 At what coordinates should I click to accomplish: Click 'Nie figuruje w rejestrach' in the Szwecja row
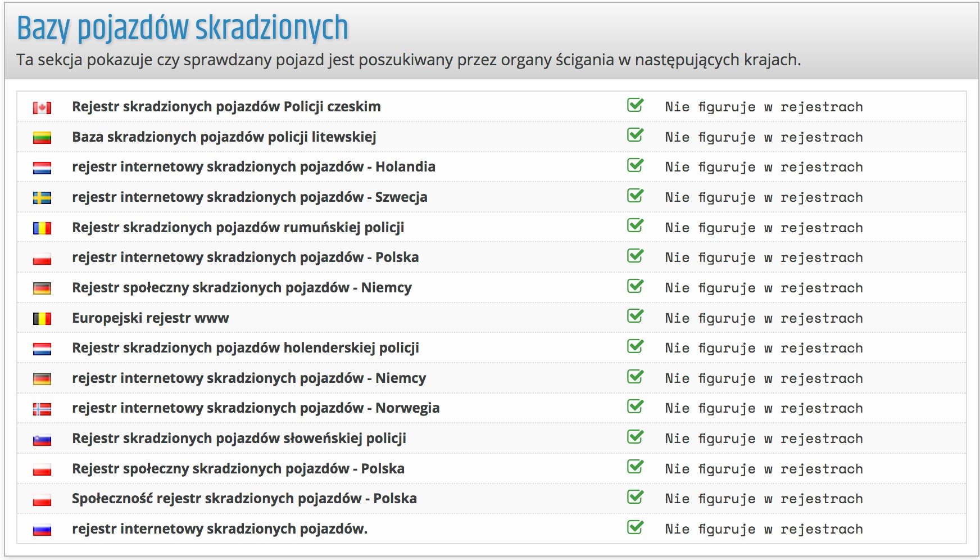764,197
